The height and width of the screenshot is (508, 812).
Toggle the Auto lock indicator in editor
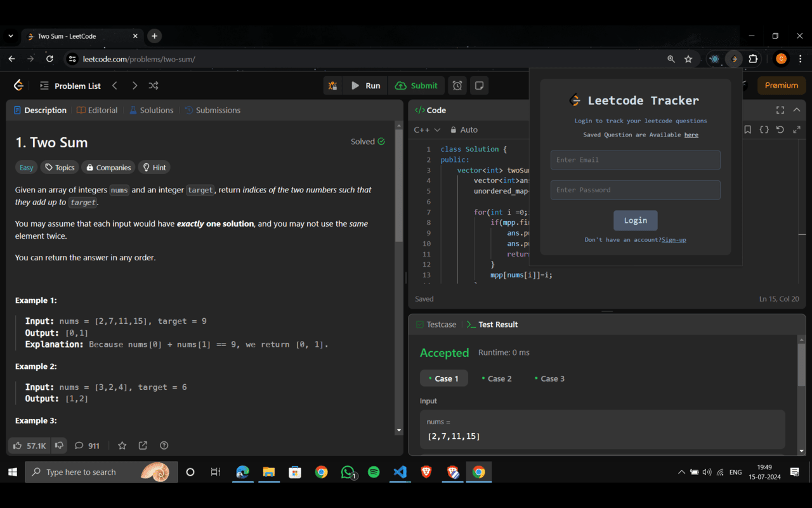(464, 130)
